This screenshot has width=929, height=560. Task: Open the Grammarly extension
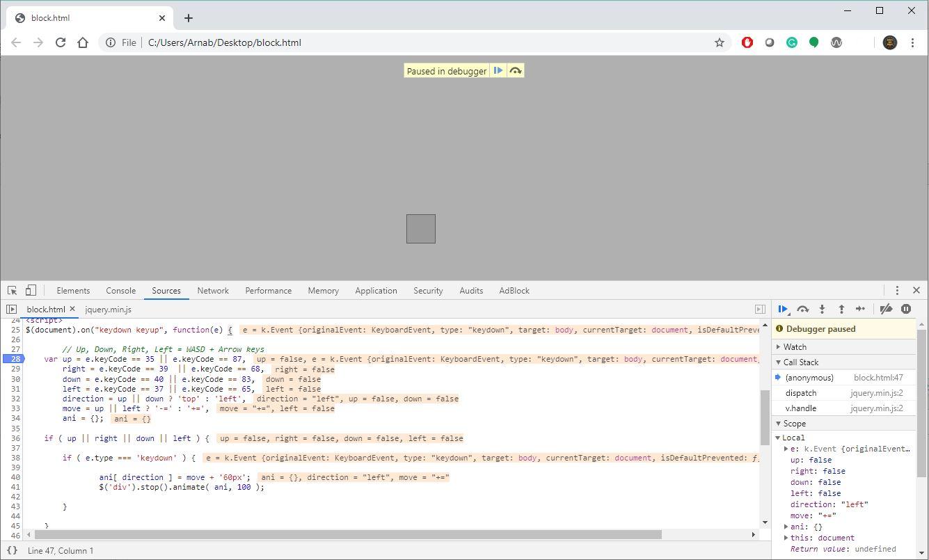[792, 42]
